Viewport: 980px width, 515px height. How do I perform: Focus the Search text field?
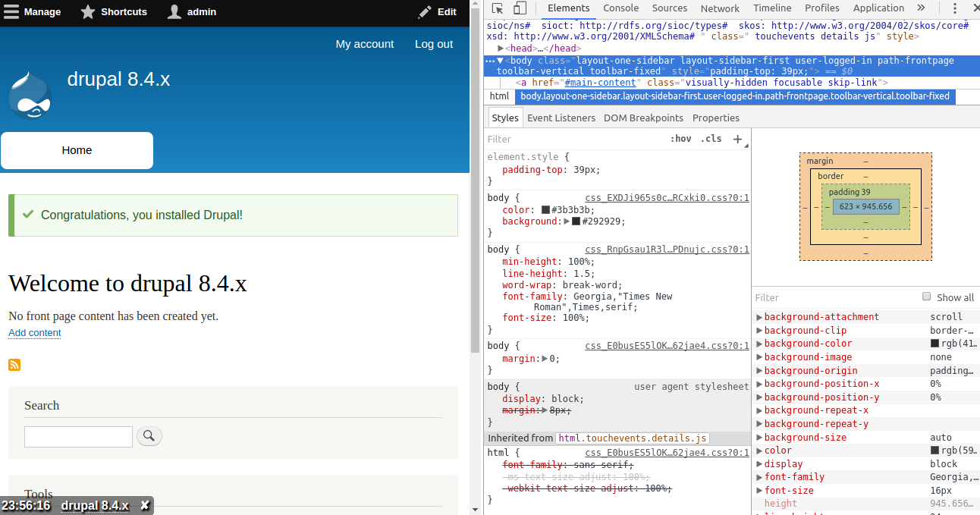[78, 437]
